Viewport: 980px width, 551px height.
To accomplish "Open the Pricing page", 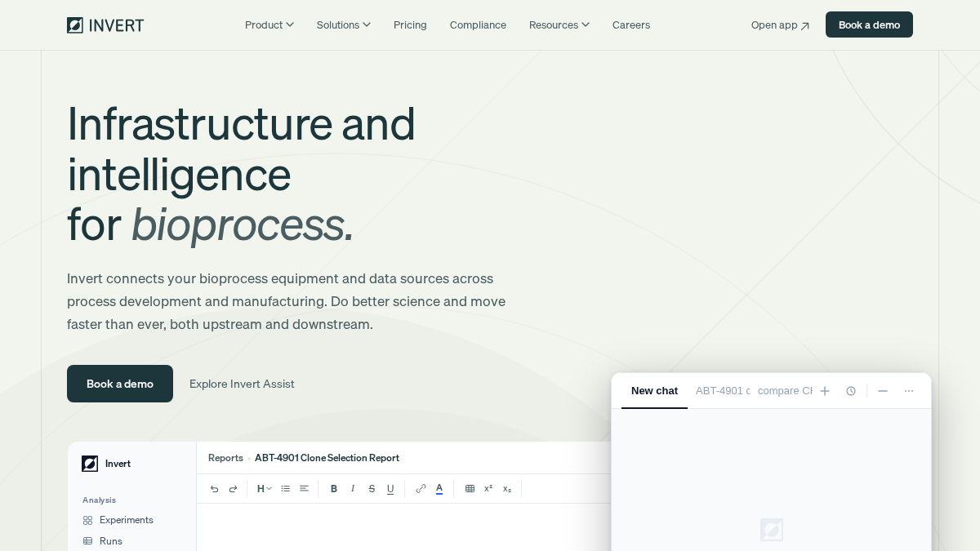I will pyautogui.click(x=410, y=24).
